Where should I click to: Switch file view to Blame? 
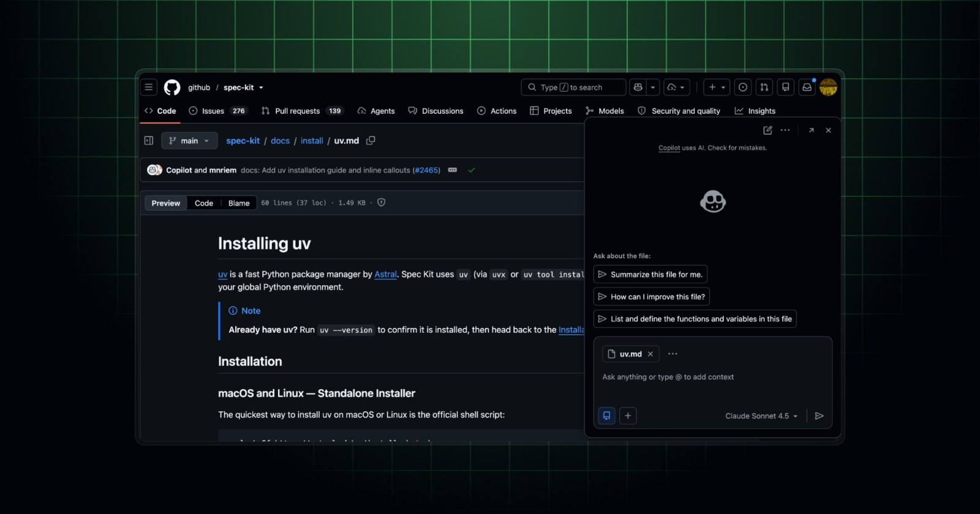click(x=239, y=203)
